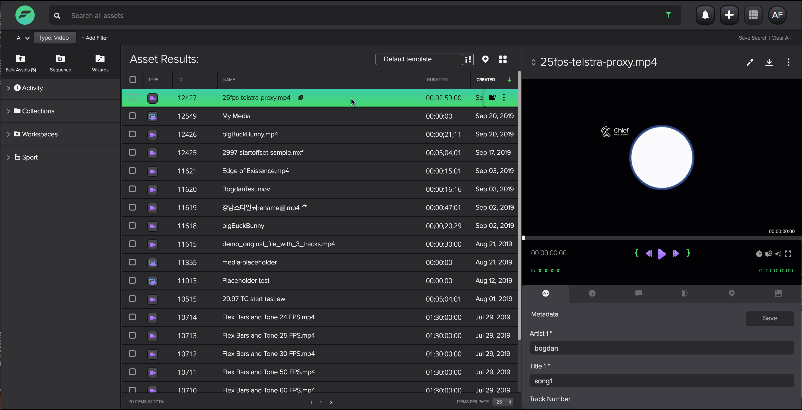
Task: Tick the checkbox for My Media row
Action: click(133, 116)
